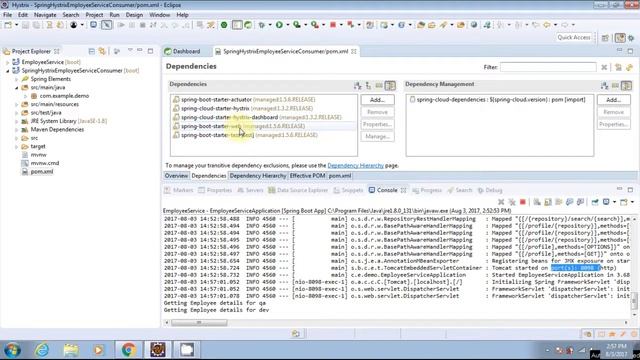
Task: Open Internet Explorer from the taskbar
Action: coord(42,350)
